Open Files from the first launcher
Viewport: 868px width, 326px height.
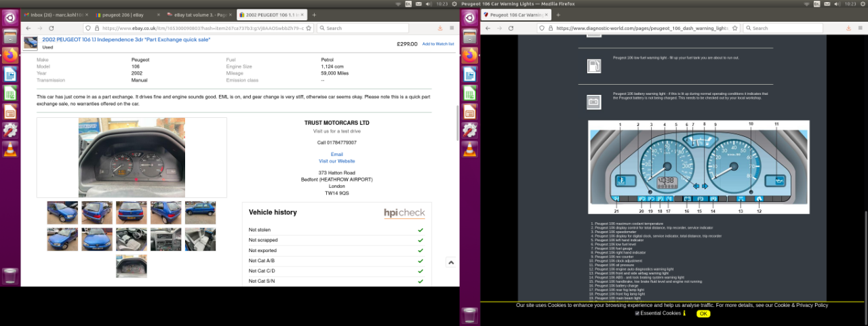(x=10, y=37)
